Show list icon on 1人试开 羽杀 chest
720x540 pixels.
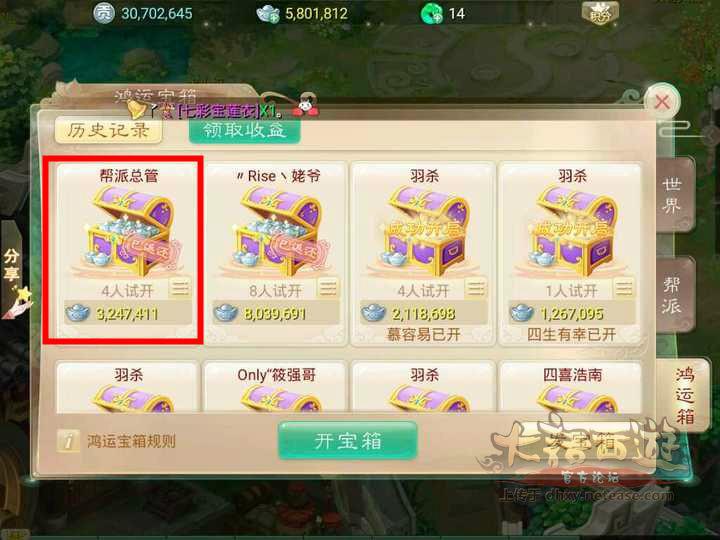pyautogui.click(x=624, y=288)
